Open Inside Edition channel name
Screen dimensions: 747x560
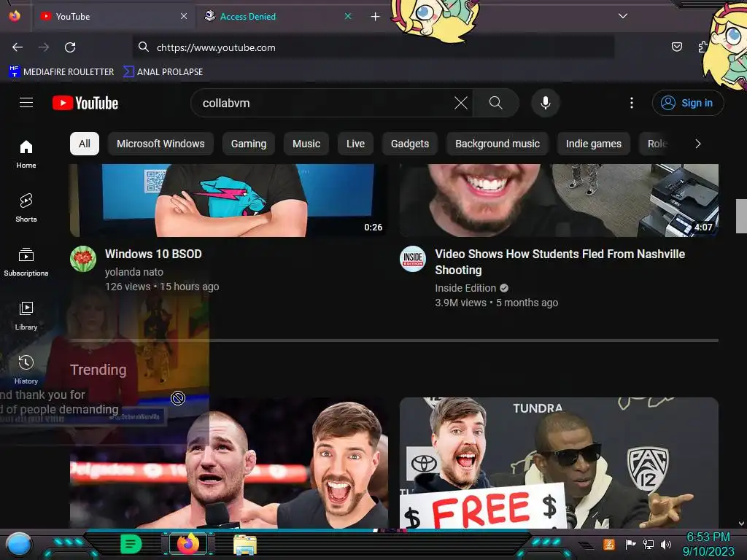click(465, 288)
